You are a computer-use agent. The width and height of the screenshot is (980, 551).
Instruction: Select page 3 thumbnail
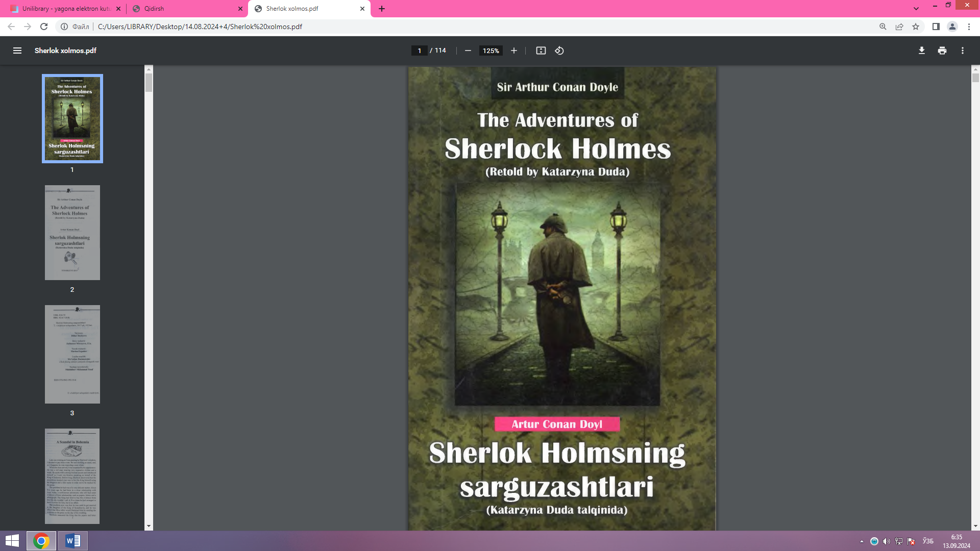(x=72, y=355)
